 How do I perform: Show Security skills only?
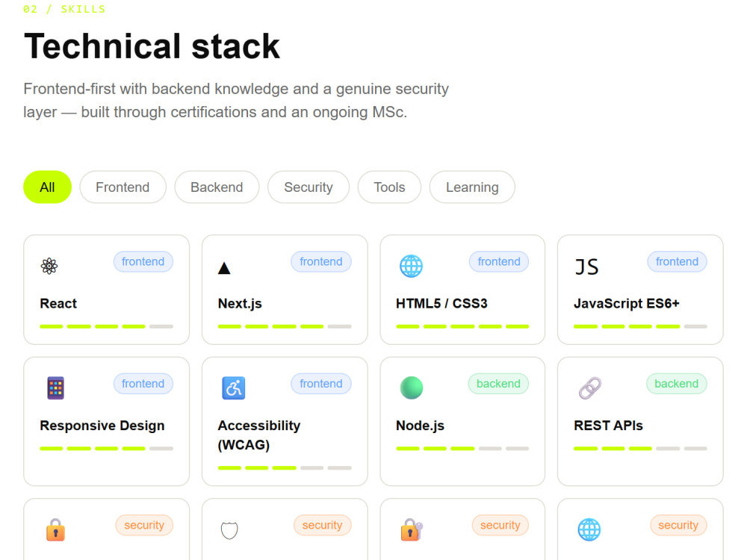coord(309,187)
